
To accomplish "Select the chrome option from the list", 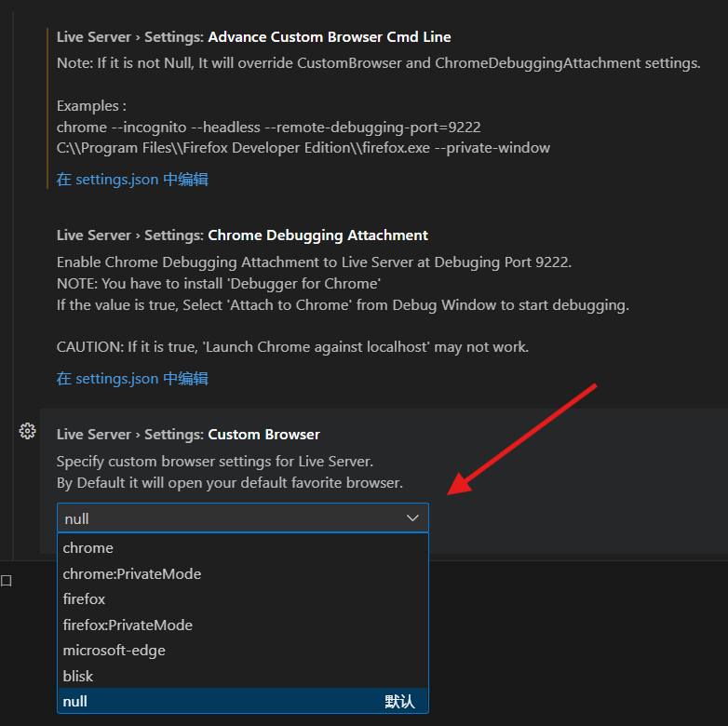I will [88, 548].
